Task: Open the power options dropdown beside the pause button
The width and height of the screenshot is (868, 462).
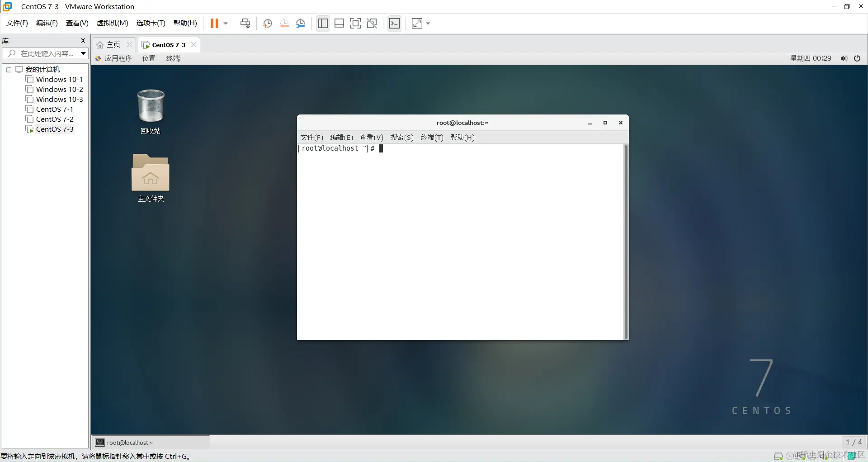Action: pyautogui.click(x=226, y=24)
